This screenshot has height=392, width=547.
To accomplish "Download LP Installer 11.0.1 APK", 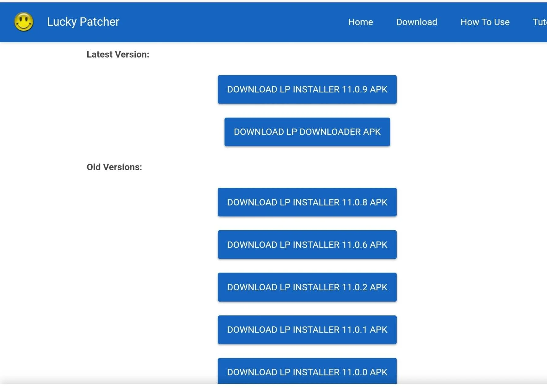I will [307, 330].
